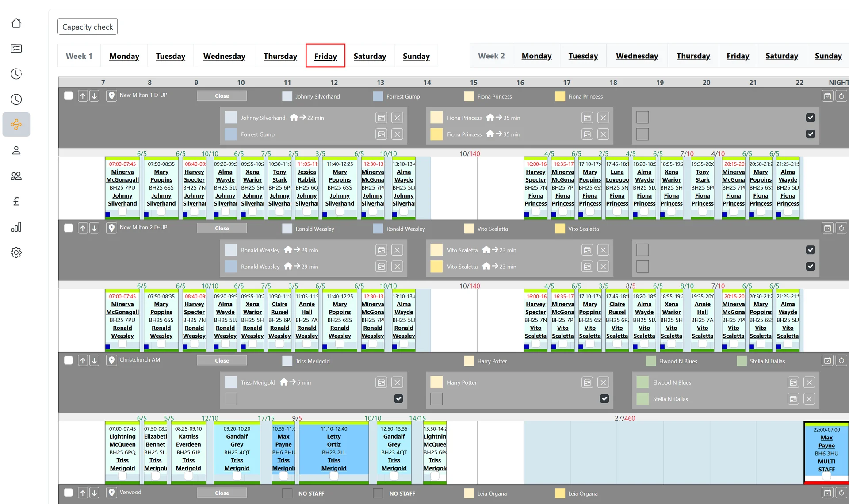The height and width of the screenshot is (504, 849).
Task: Open Jessica Rabbit 11:05 visit card
Action: (307, 187)
